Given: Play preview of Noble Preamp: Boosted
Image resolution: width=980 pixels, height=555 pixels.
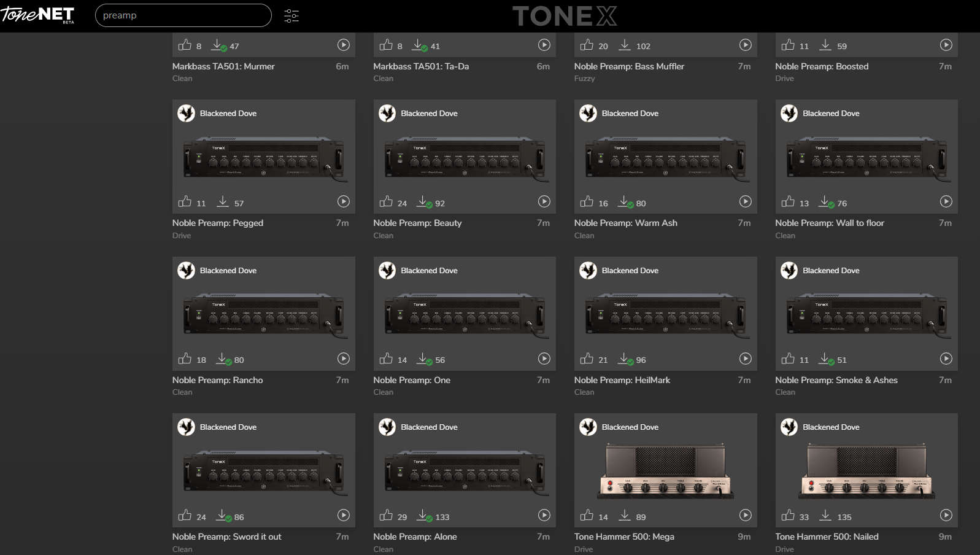Looking at the screenshot, I should [x=946, y=45].
